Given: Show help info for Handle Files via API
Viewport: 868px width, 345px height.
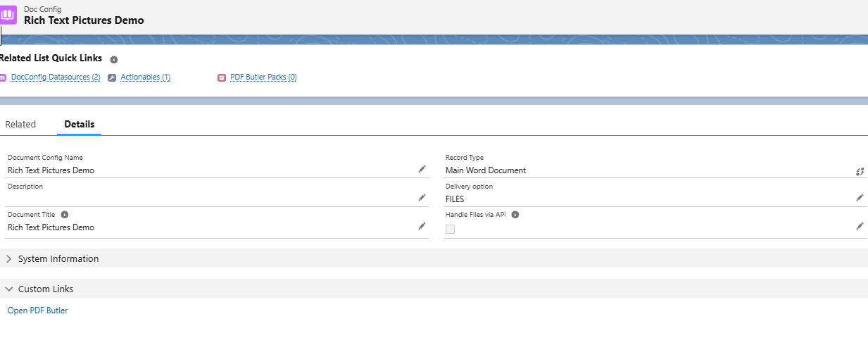Looking at the screenshot, I should point(515,215).
